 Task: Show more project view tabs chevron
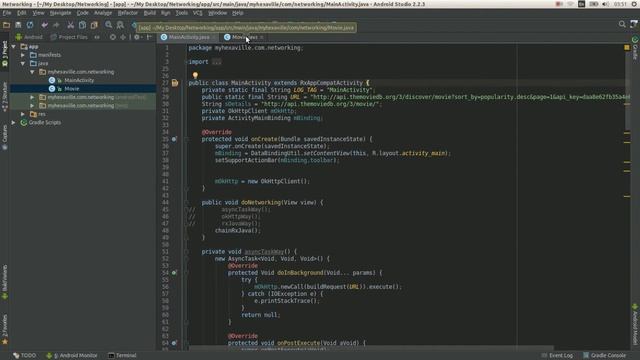coord(97,37)
